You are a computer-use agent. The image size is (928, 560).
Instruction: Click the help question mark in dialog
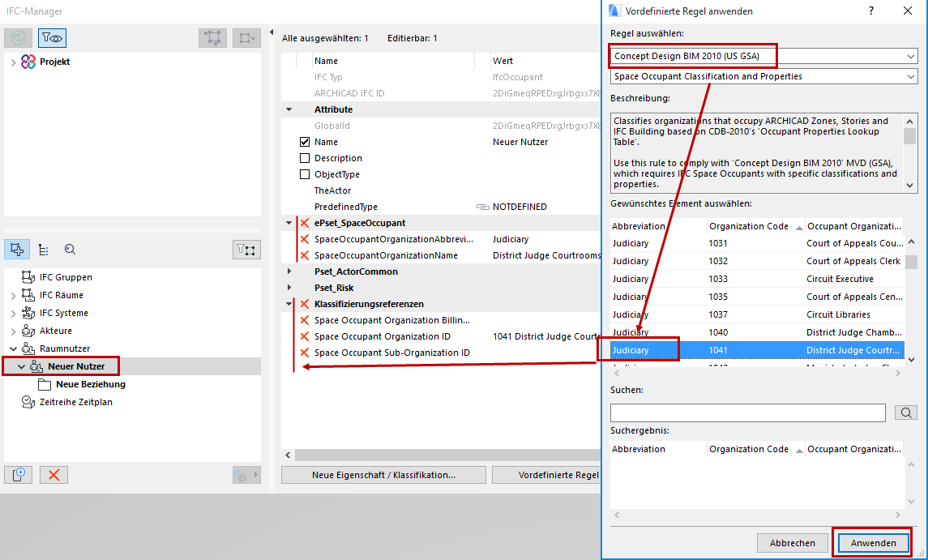(871, 11)
